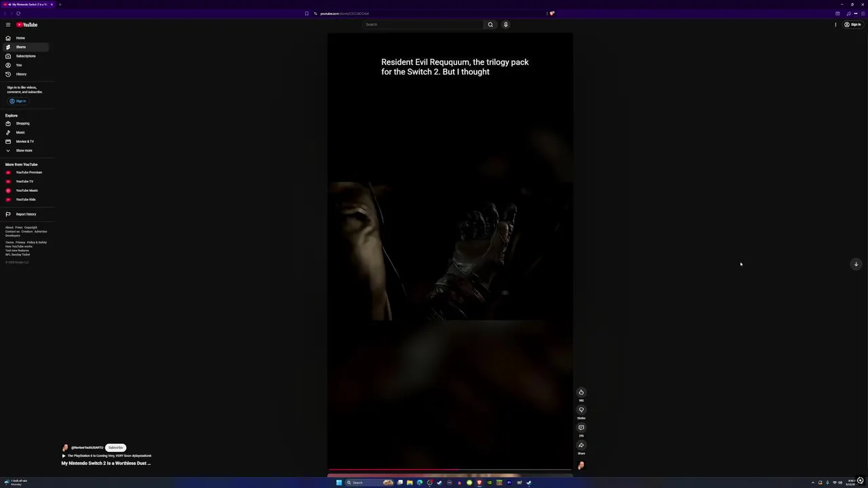The image size is (868, 488).
Task: Expand Show more under Explore
Action: (26, 150)
